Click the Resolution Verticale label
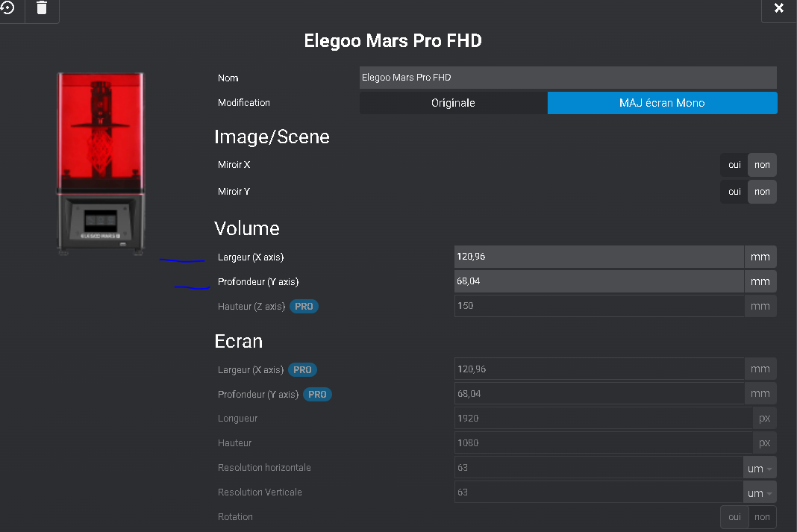 pyautogui.click(x=260, y=492)
